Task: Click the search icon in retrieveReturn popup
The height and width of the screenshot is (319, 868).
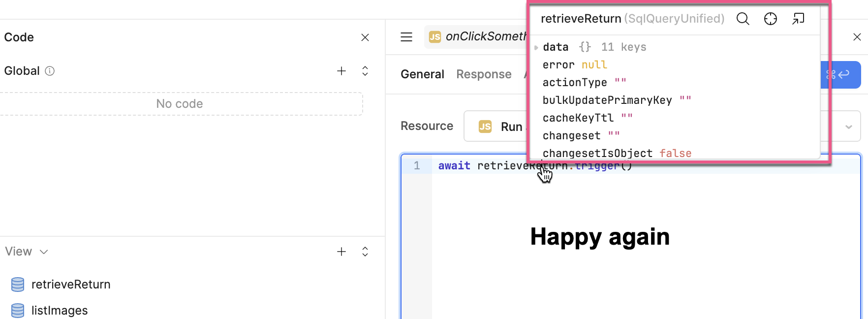Action: pos(743,19)
